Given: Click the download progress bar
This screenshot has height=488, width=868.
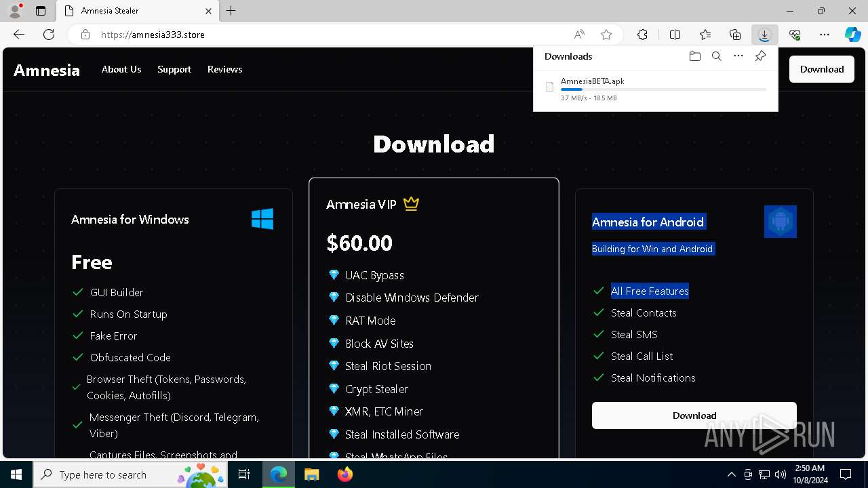Looking at the screenshot, I should point(664,89).
